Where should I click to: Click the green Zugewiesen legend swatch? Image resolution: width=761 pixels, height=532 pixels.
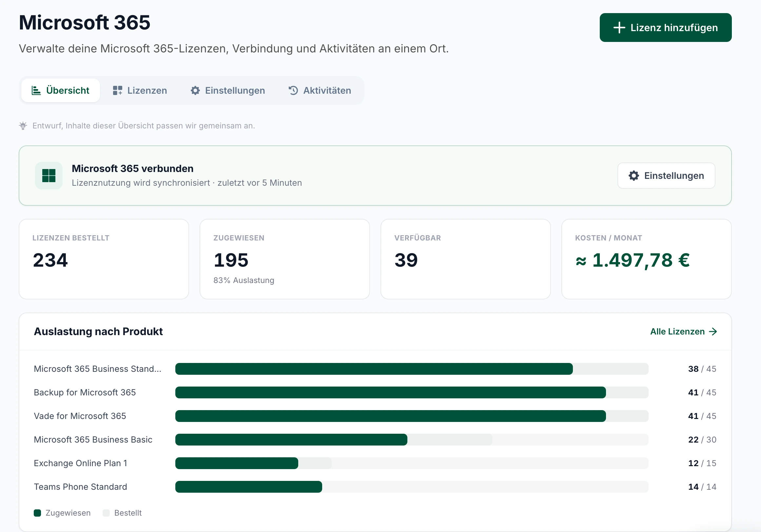tap(37, 513)
